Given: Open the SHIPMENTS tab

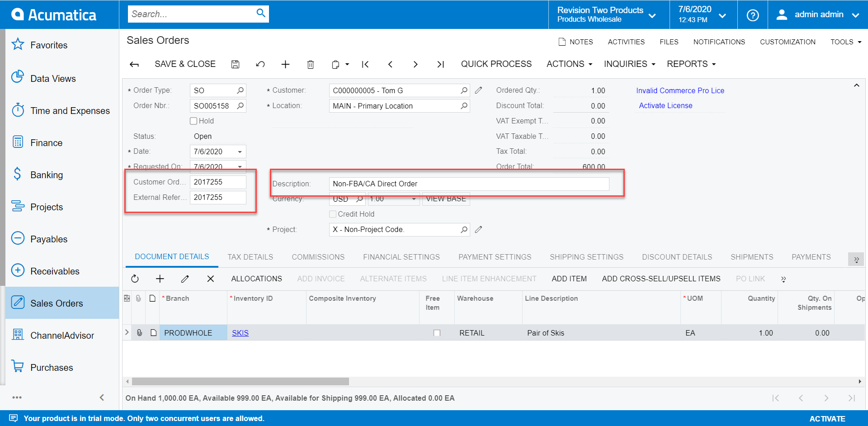Looking at the screenshot, I should tap(752, 257).
